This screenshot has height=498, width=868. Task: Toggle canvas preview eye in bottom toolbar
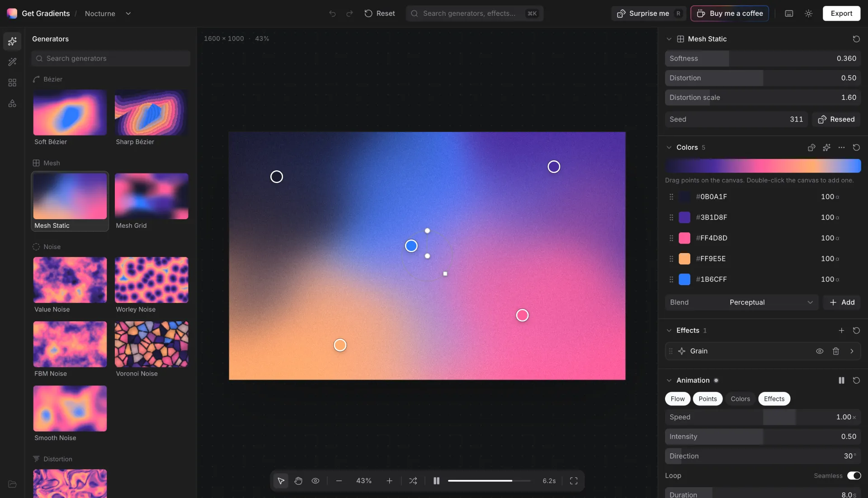[x=316, y=481]
